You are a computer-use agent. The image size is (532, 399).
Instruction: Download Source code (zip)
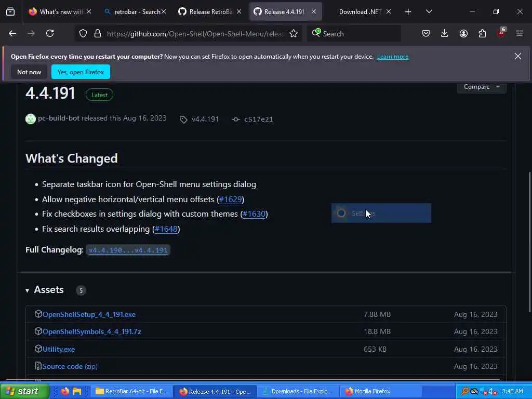pyautogui.click(x=70, y=366)
